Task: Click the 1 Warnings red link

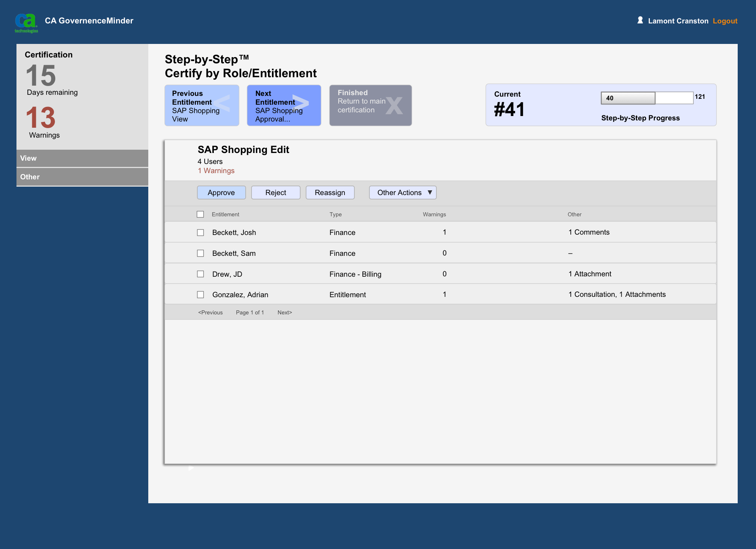Action: tap(216, 171)
